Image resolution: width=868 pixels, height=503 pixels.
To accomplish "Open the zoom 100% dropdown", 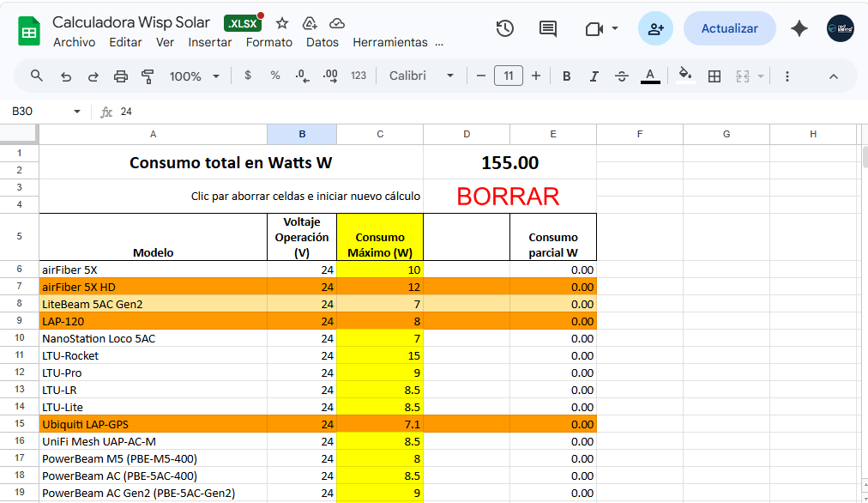I will 195,76.
